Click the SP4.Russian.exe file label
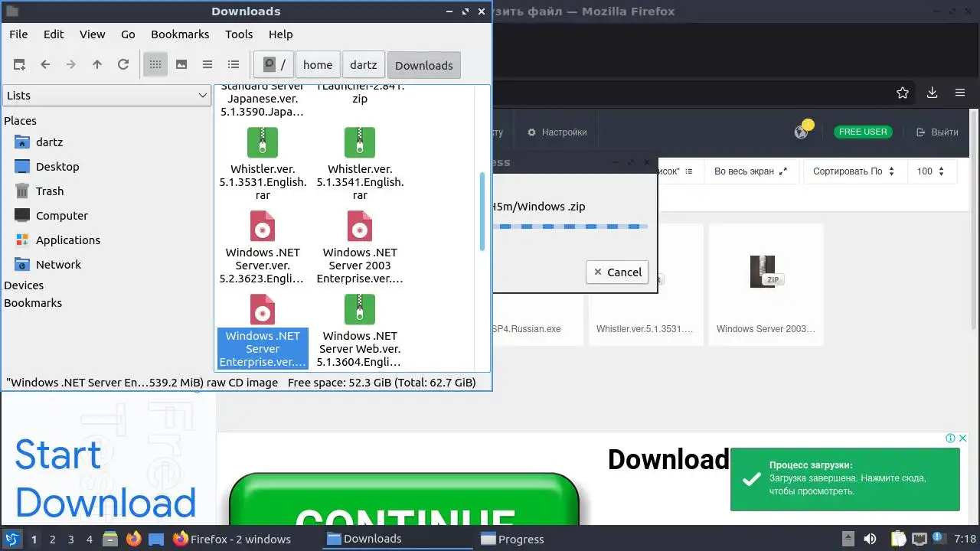This screenshot has height=551, width=980. coord(526,329)
